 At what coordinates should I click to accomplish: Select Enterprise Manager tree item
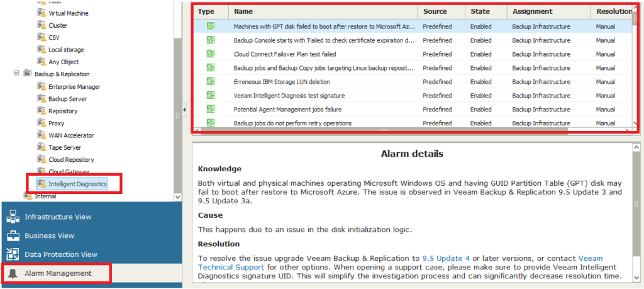tap(74, 87)
